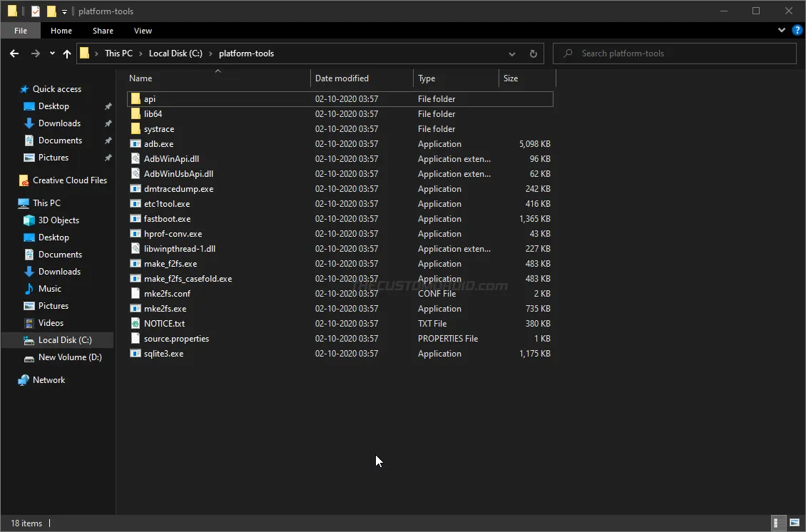Click inside the Search platform-tools box
Screen dimensions: 806x532
[674, 53]
